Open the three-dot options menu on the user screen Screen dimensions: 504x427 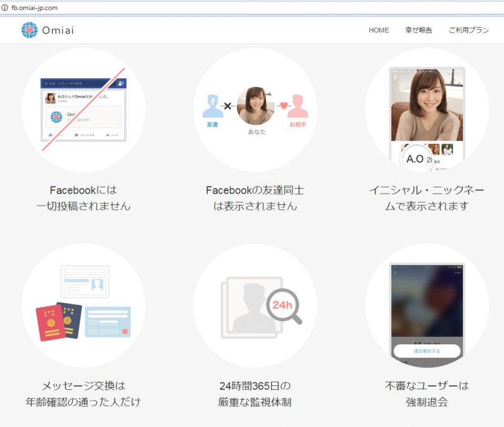click(457, 272)
